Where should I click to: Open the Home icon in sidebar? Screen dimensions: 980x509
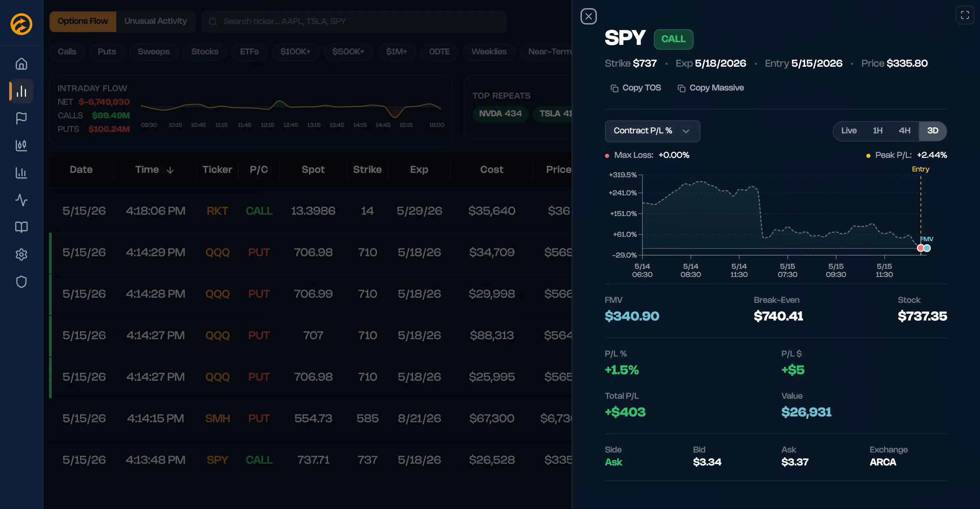(21, 64)
